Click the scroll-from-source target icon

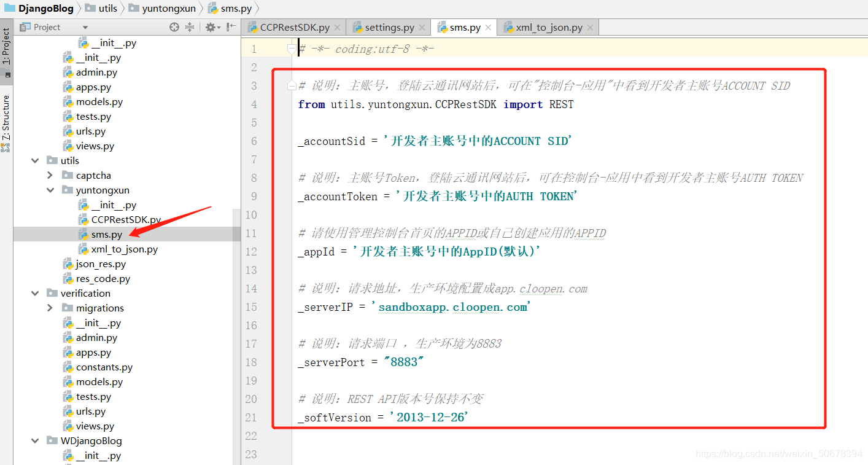tap(174, 27)
